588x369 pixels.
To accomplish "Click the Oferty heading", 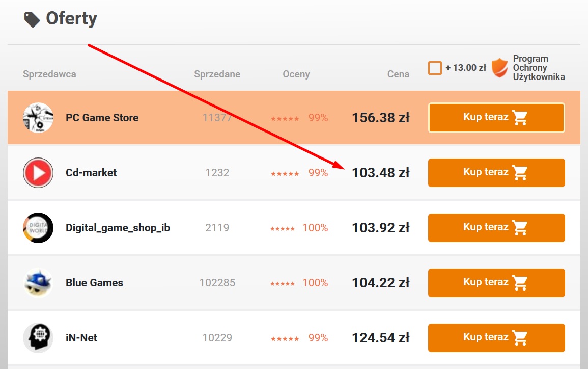I will pyautogui.click(x=72, y=18).
